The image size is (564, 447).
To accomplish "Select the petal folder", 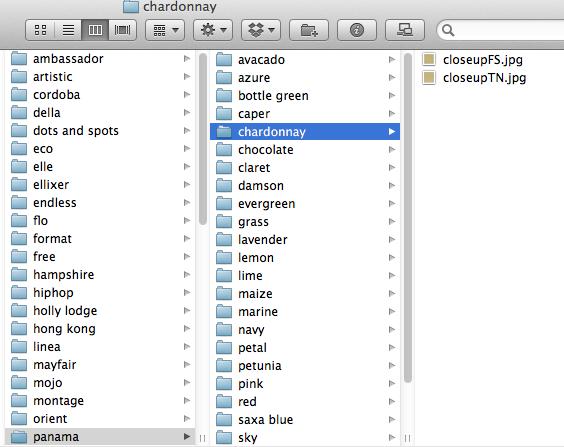I will coord(305,347).
